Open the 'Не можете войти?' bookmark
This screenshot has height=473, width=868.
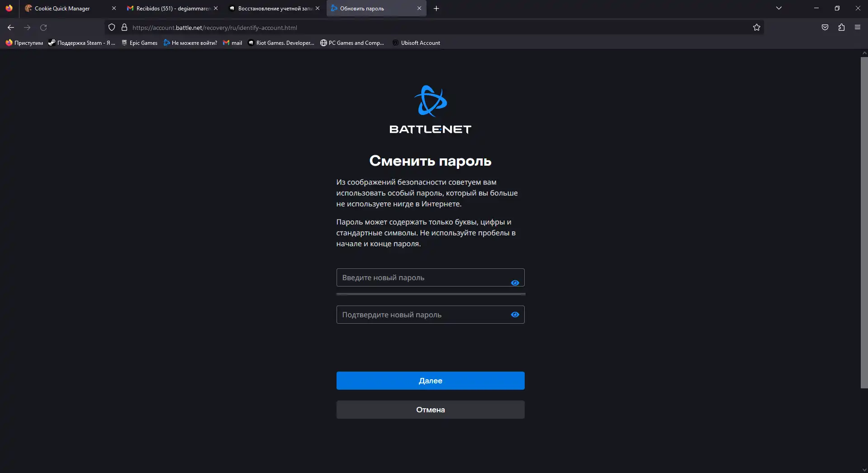coord(190,43)
